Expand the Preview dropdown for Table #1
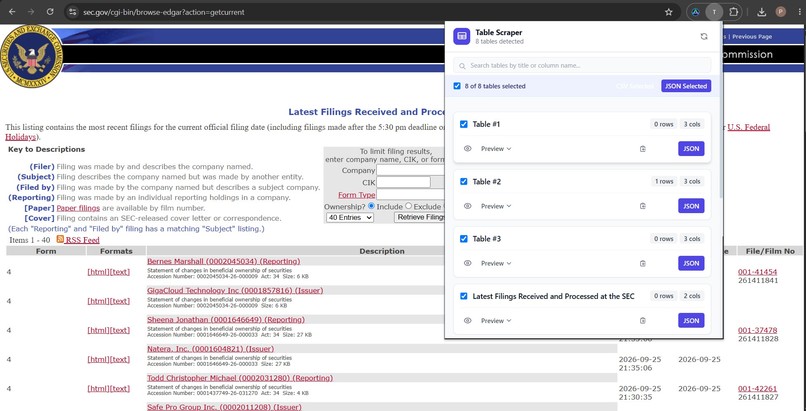The image size is (806, 411). pos(496,149)
